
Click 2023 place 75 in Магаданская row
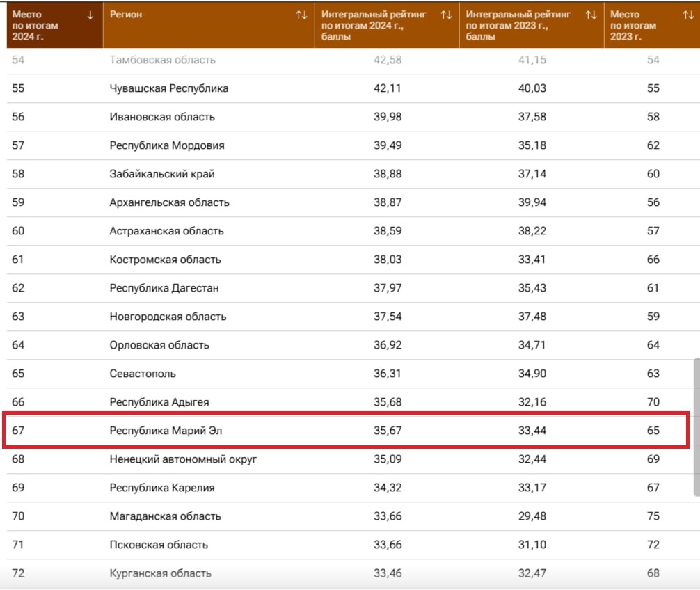point(653,516)
